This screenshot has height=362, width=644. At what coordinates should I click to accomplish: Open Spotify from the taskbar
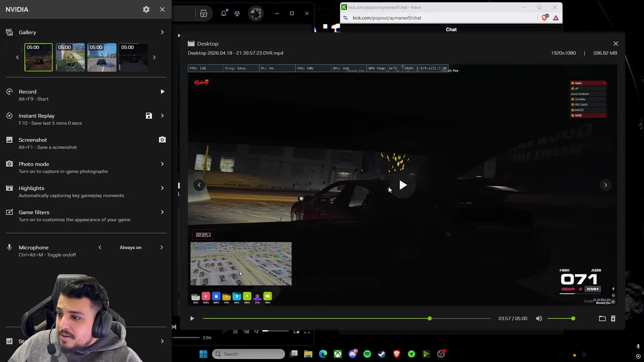367,354
